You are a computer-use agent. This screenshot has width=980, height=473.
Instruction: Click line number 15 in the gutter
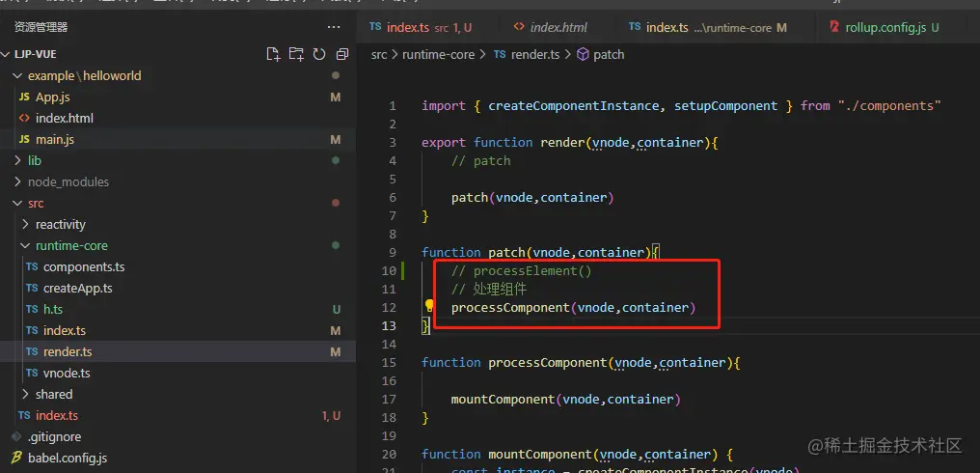pyautogui.click(x=389, y=362)
